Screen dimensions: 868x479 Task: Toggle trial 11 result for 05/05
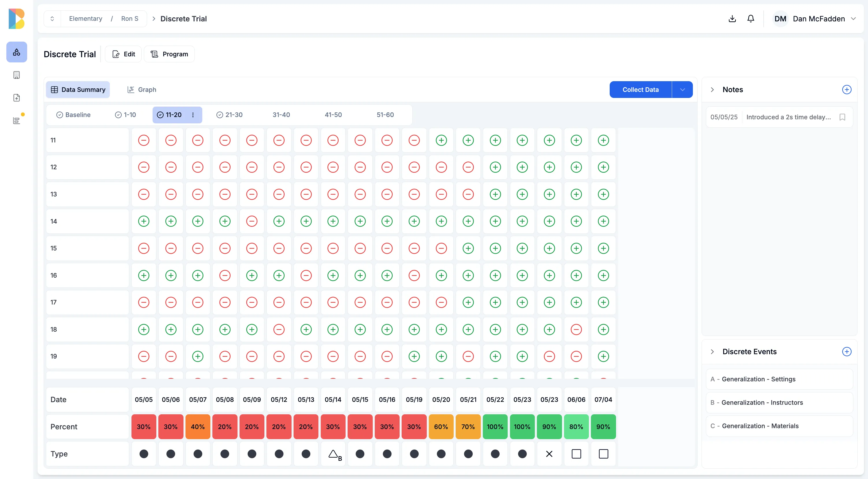[x=144, y=140]
